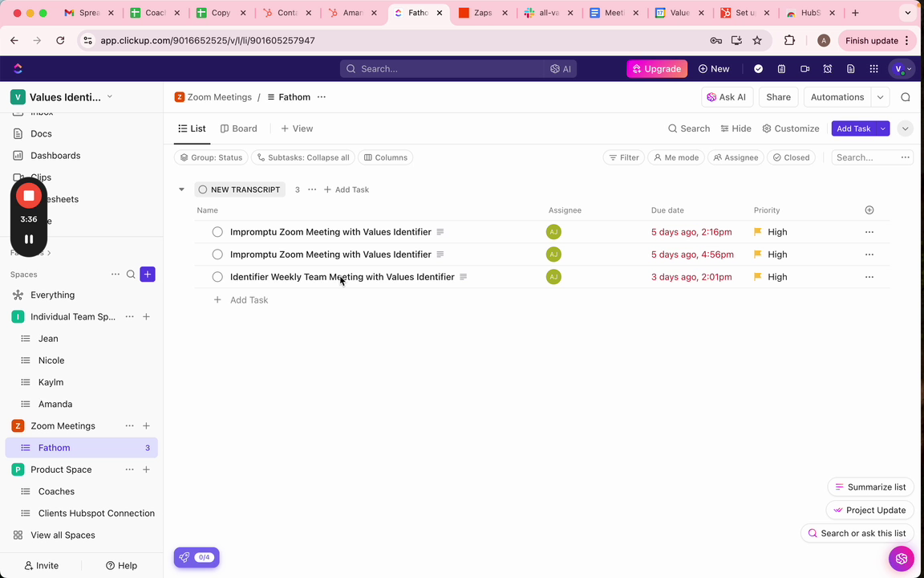This screenshot has width=924, height=578.
Task: Toggle Me mode filter
Action: 676,157
